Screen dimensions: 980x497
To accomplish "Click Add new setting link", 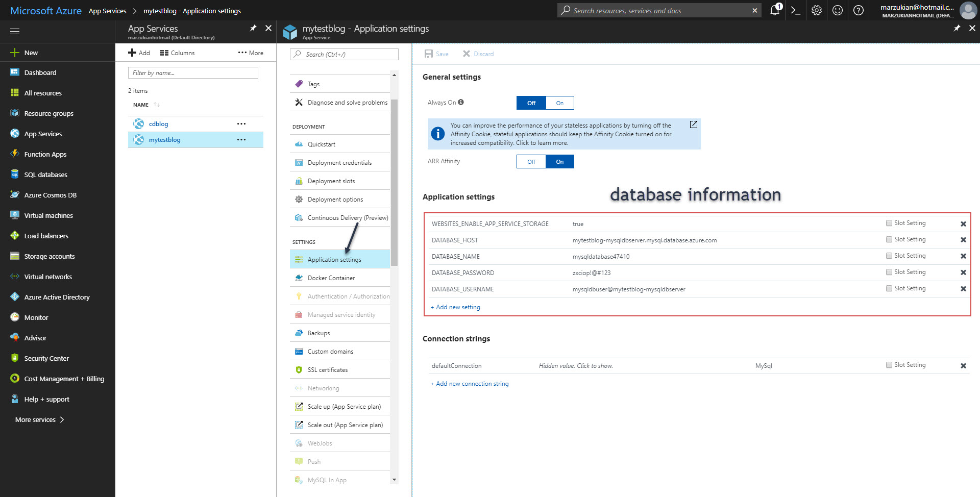I will coord(455,307).
